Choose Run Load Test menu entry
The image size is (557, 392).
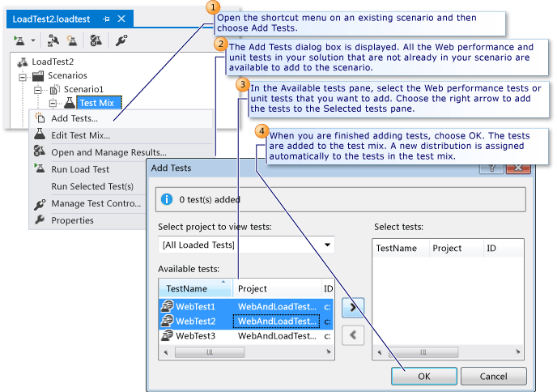[89, 169]
